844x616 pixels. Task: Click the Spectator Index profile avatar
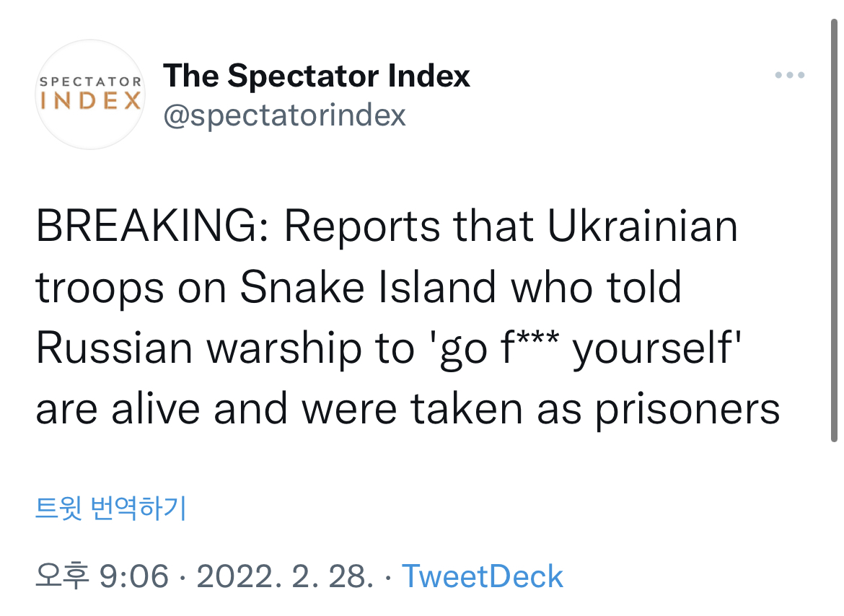[89, 94]
